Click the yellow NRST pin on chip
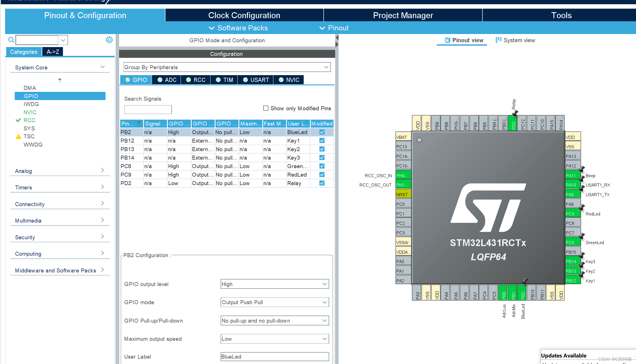 tap(403, 194)
